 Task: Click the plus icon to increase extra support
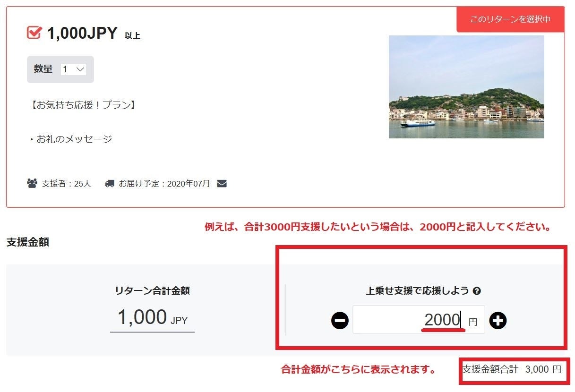(x=498, y=321)
